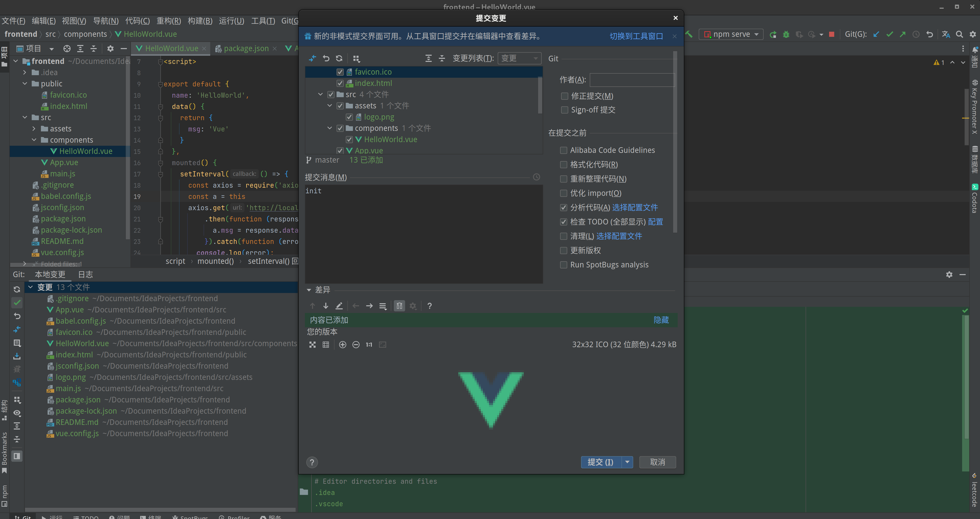Click the shelve icon in Git panel sidebar
This screenshot has height=519, width=980.
tap(17, 356)
